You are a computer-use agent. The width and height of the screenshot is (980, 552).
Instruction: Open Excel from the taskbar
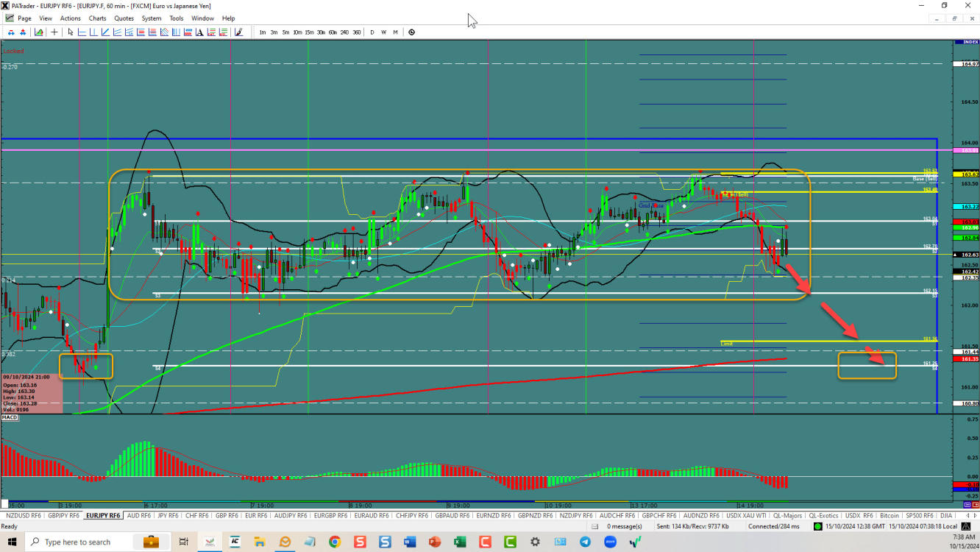460,542
